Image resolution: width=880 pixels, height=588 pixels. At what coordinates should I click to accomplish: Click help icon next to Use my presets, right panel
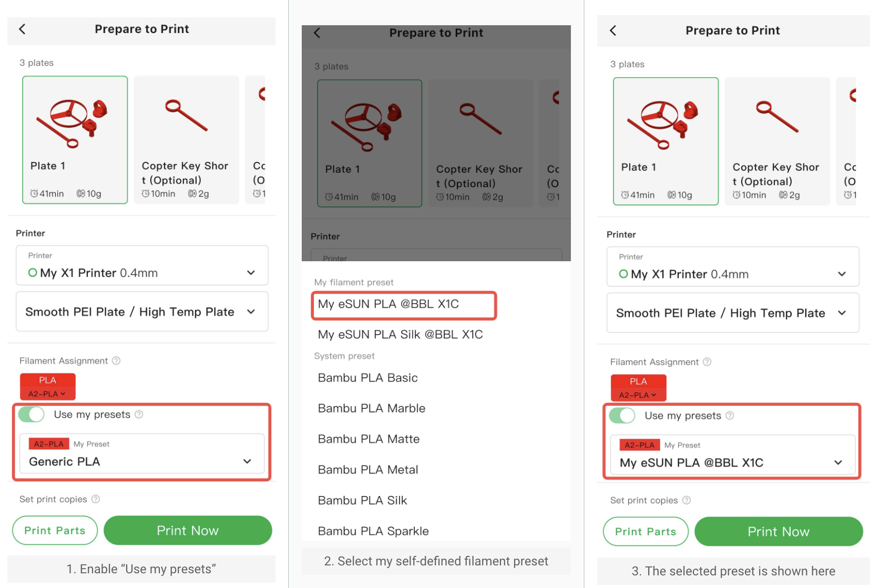pyautogui.click(x=730, y=416)
